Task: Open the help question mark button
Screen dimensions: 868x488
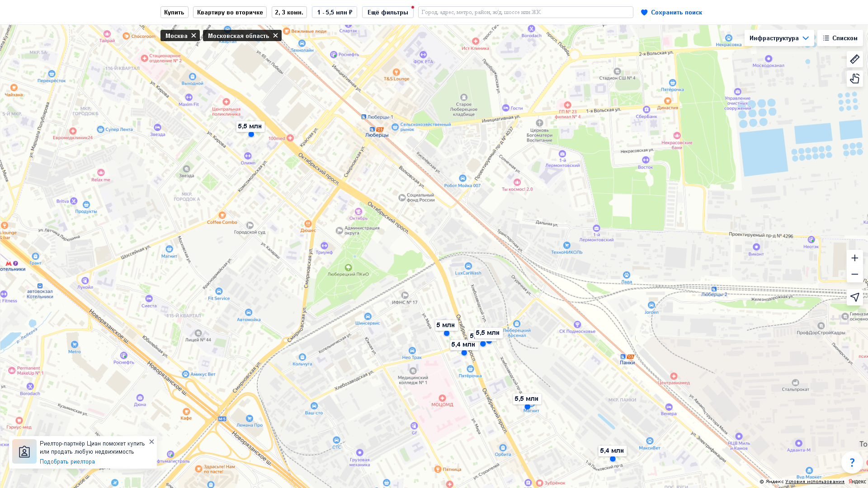Action: tap(852, 462)
